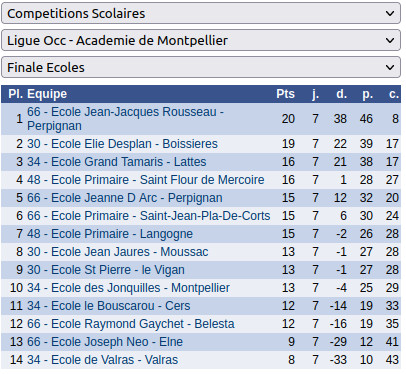This screenshot has width=406, height=374.
Task: Open Ecole Elie Desplan - Boissieres link
Action: (x=122, y=144)
